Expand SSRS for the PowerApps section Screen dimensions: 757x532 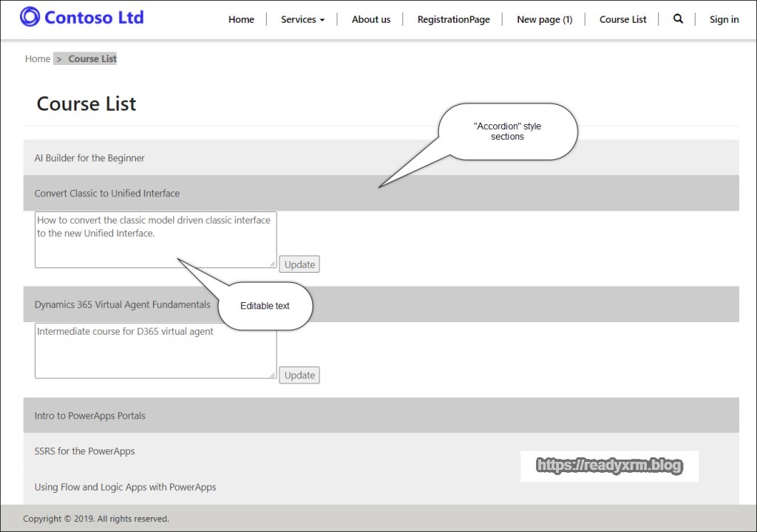(x=84, y=451)
